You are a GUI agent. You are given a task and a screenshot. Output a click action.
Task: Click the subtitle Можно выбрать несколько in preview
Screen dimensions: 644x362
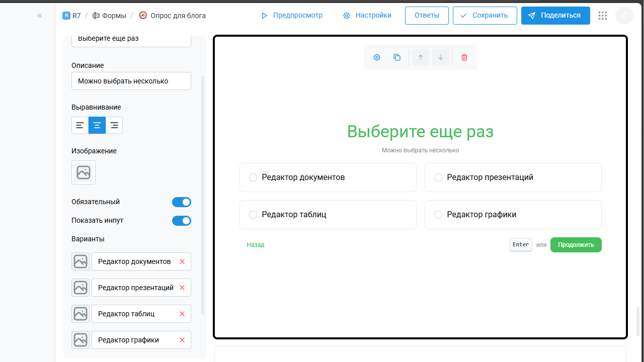click(x=421, y=150)
